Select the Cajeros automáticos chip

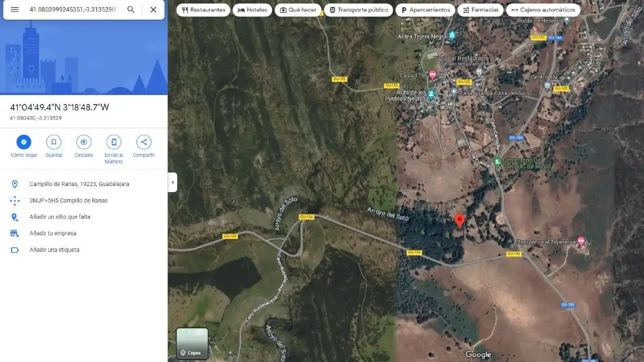[543, 10]
